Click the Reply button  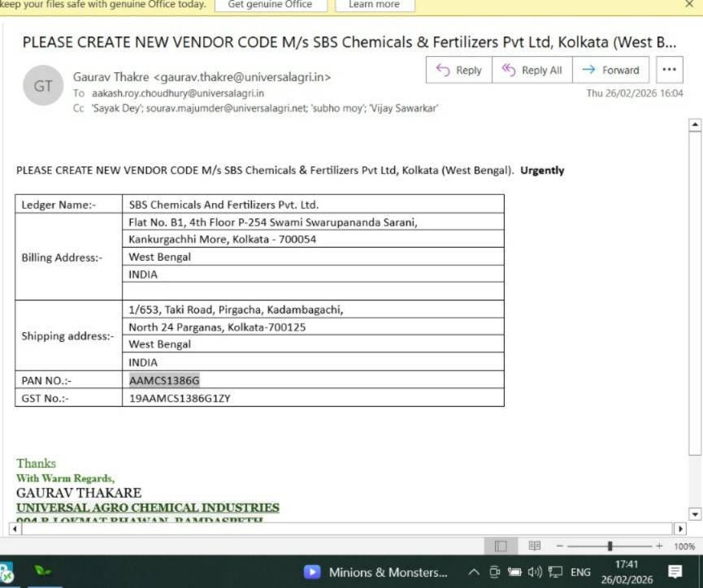[458, 71]
